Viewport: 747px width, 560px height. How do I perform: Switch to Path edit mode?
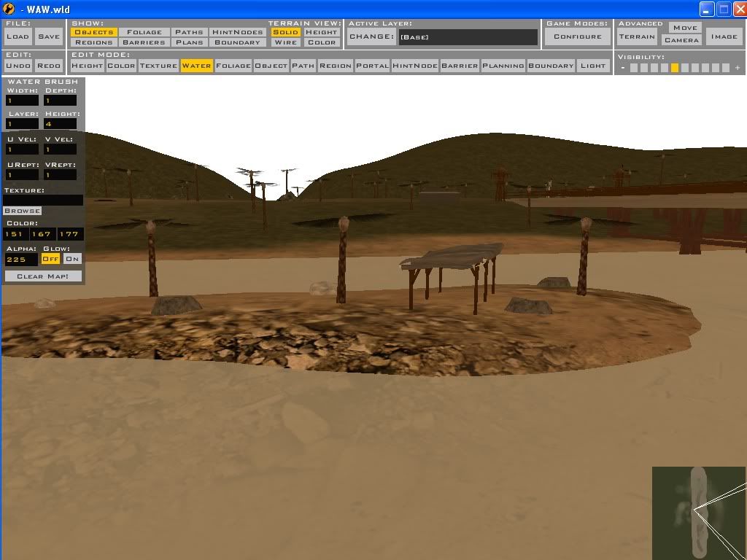tap(303, 66)
